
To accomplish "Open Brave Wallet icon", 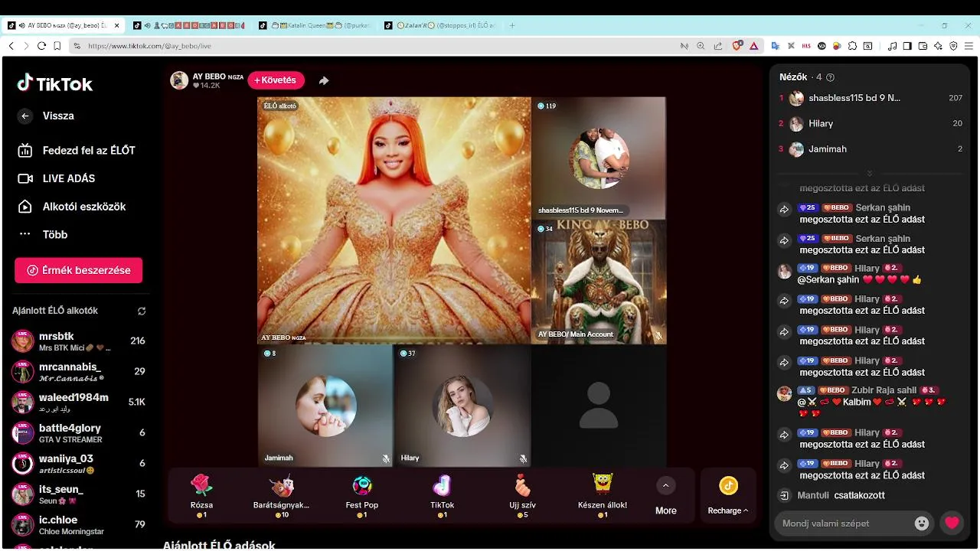I will (x=923, y=46).
